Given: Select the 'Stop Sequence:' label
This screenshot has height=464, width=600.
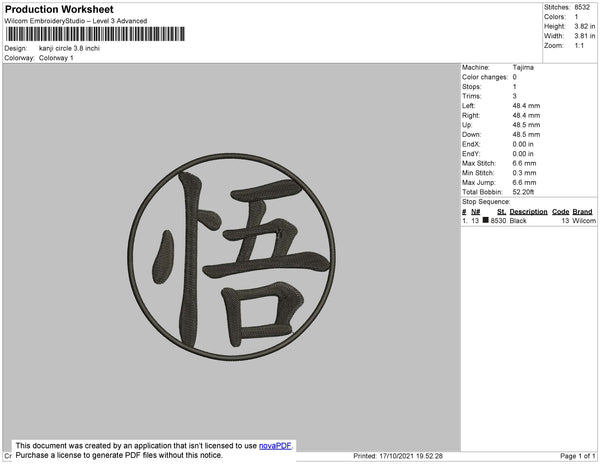Looking at the screenshot, I should click(x=486, y=202).
